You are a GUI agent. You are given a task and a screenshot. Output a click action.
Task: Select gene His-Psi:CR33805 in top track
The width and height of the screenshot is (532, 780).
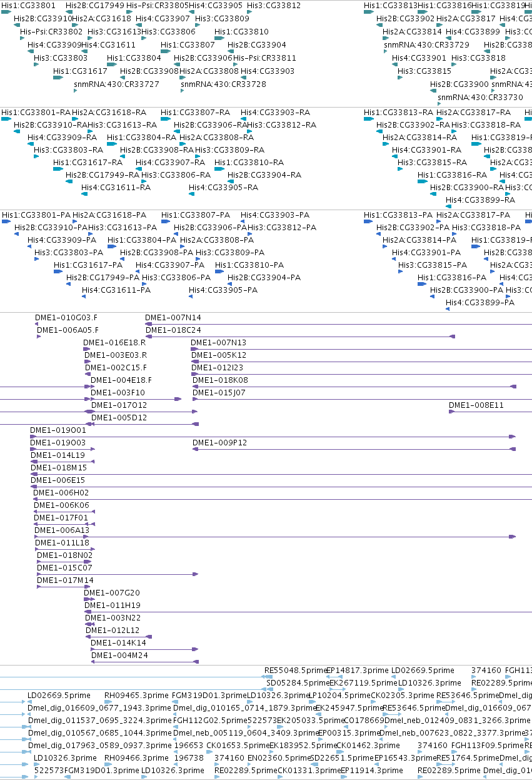click(157, 6)
